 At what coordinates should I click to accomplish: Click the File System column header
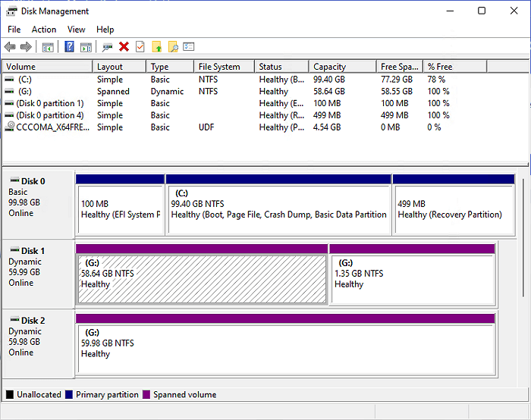coord(219,67)
